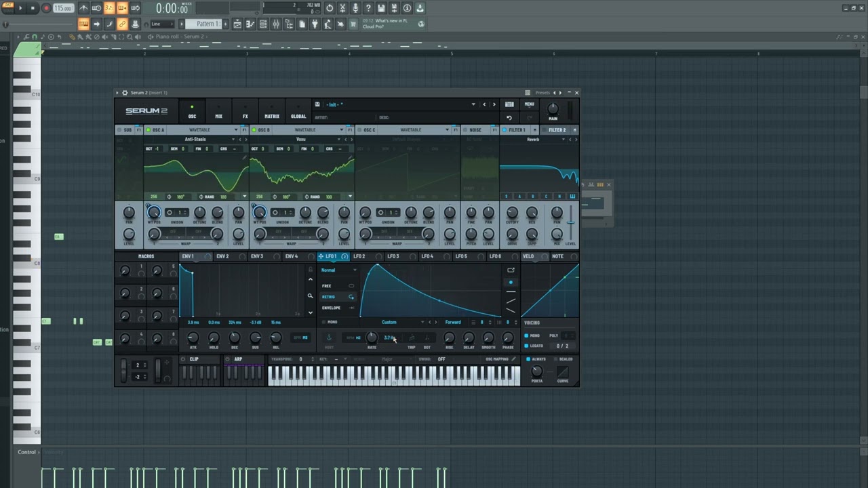Open the playlist view icon
This screenshot has height=488, width=868.
pyautogui.click(x=237, y=24)
